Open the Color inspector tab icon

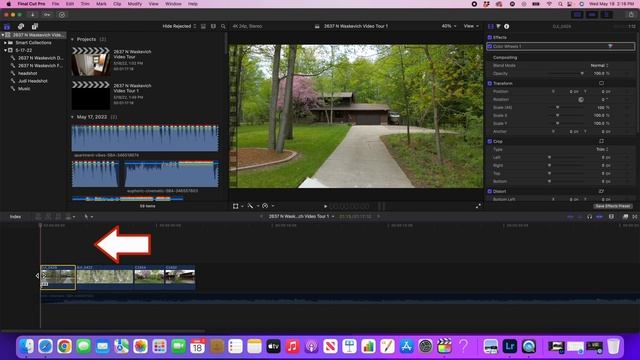pos(498,26)
